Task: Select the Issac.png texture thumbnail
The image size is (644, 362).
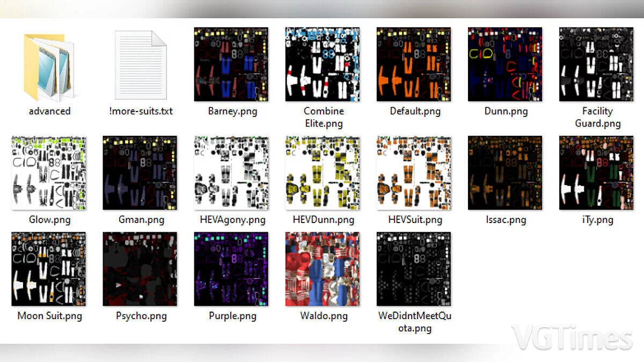Action: 505,173
